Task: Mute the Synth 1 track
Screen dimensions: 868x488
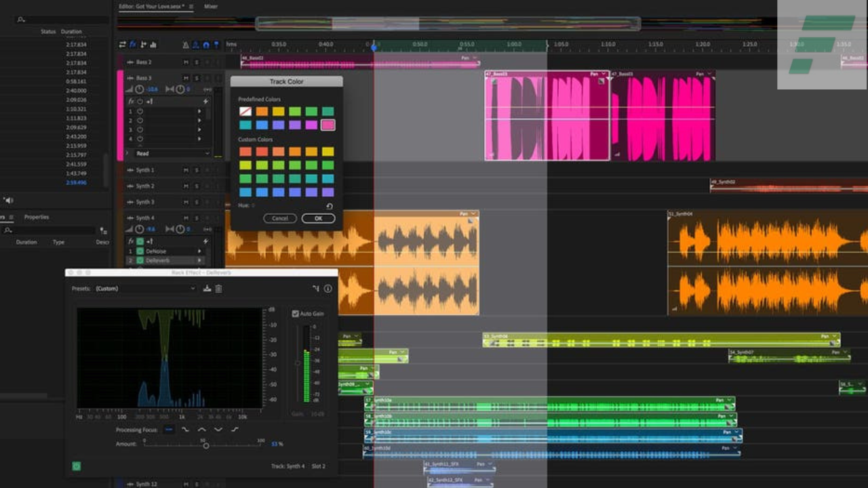Action: coord(186,170)
